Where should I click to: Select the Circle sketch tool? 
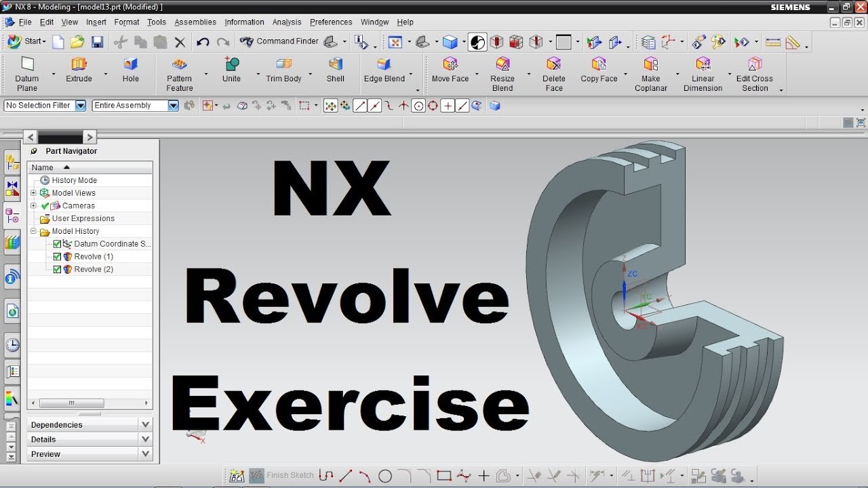384,476
